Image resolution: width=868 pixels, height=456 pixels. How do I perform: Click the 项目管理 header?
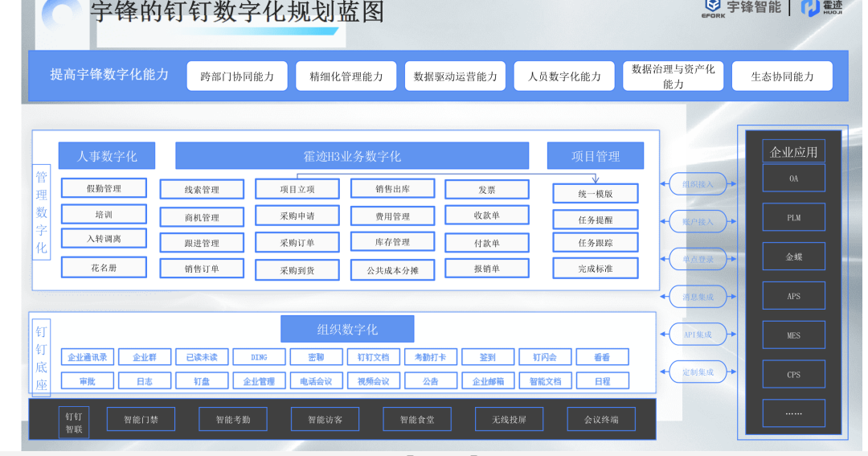[596, 156]
